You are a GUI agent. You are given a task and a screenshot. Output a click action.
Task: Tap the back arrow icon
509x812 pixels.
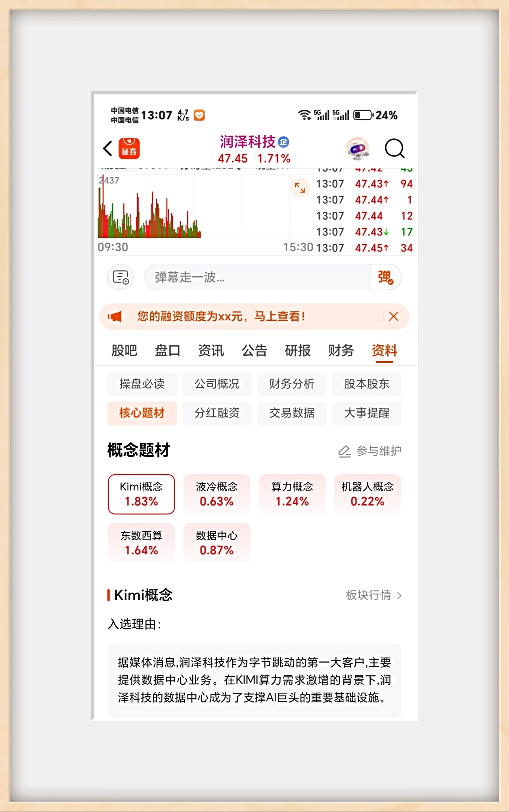tap(107, 148)
